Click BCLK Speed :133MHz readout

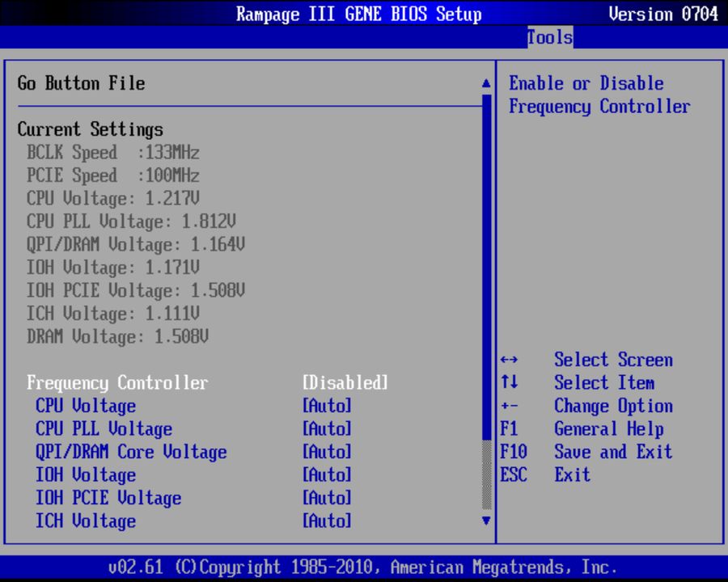tap(113, 153)
